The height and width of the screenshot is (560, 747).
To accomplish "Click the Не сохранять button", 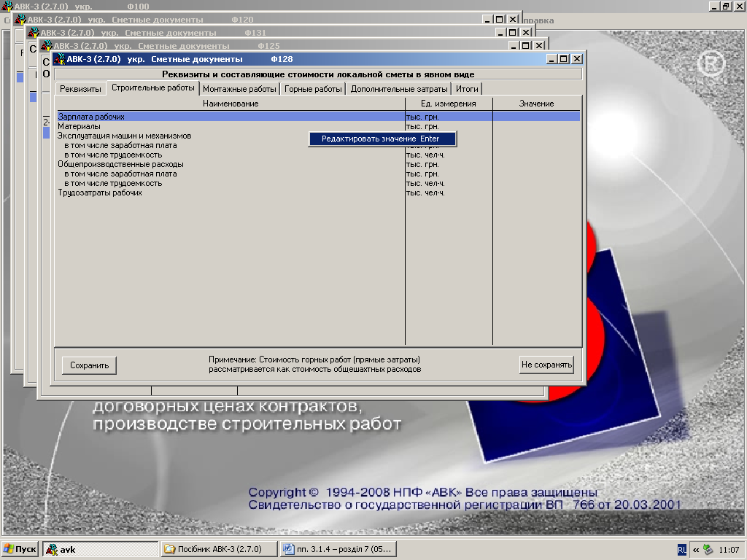I will point(546,365).
